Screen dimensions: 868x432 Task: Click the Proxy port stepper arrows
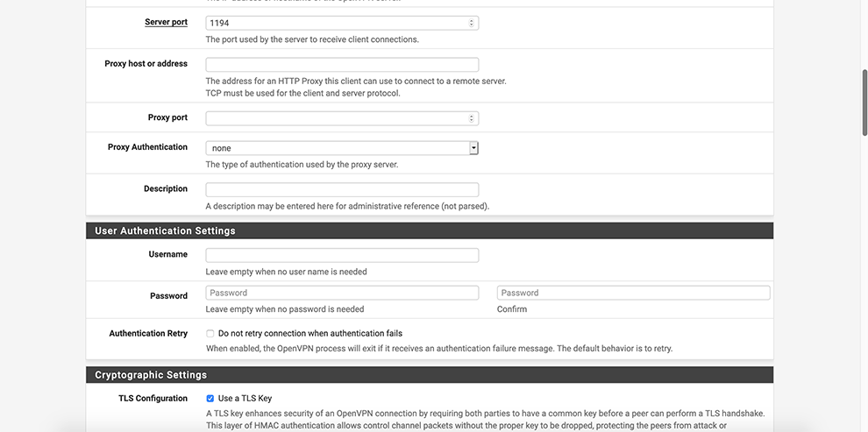(x=472, y=118)
